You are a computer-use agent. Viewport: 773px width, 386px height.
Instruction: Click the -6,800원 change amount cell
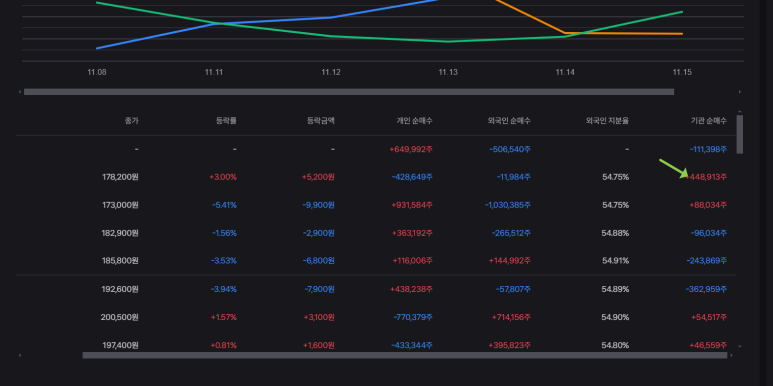point(319,261)
